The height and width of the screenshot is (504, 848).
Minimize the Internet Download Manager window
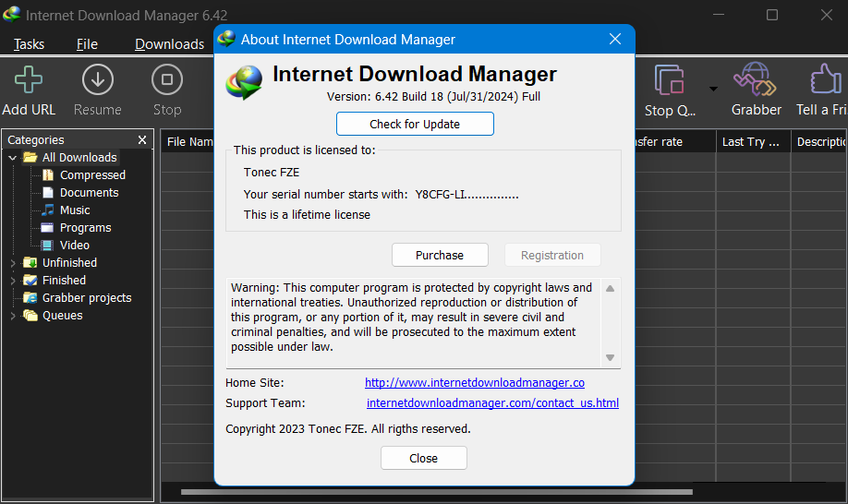point(718,15)
